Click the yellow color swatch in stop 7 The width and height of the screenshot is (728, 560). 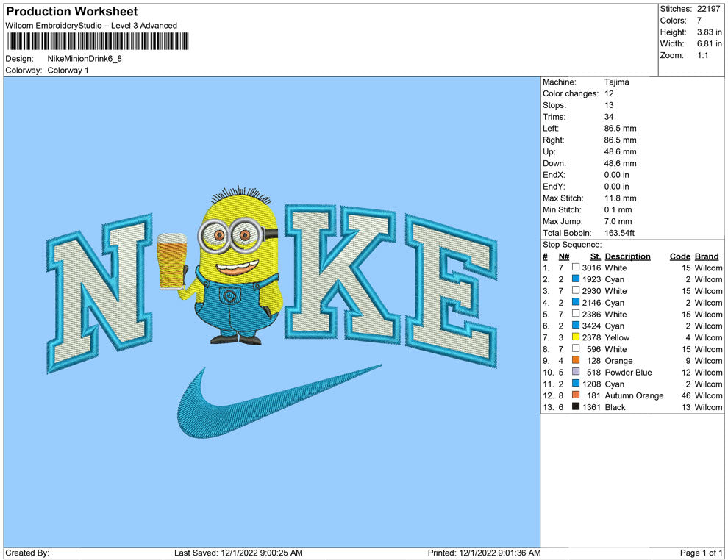coord(576,337)
